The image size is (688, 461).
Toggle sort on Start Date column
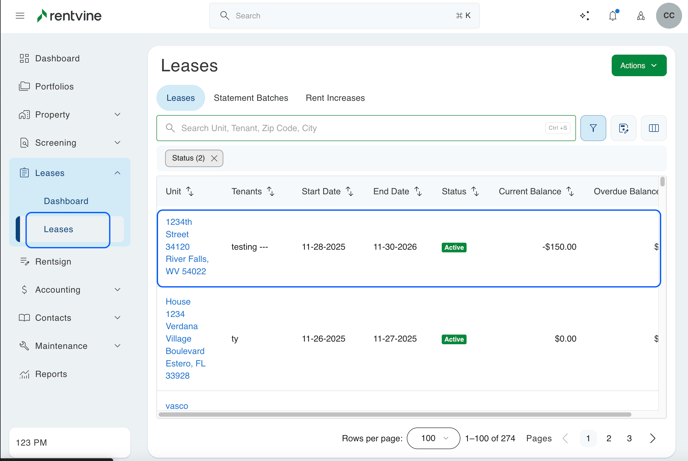coord(349,191)
